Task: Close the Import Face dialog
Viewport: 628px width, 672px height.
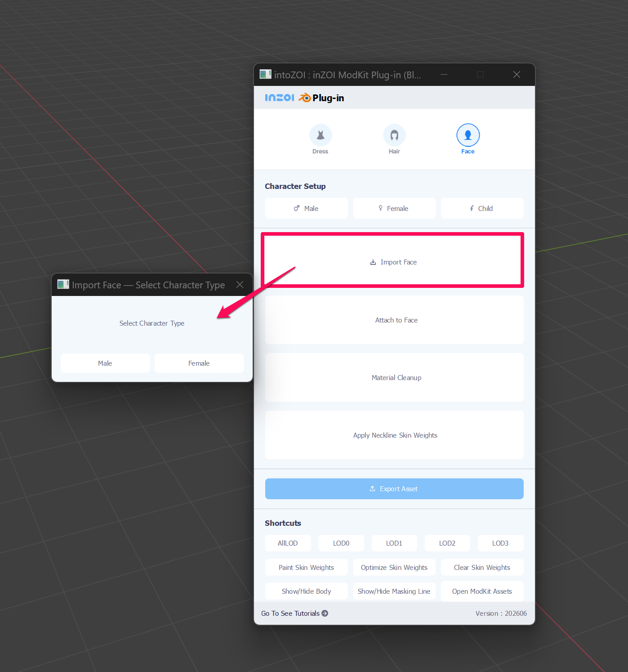Action: pos(240,284)
